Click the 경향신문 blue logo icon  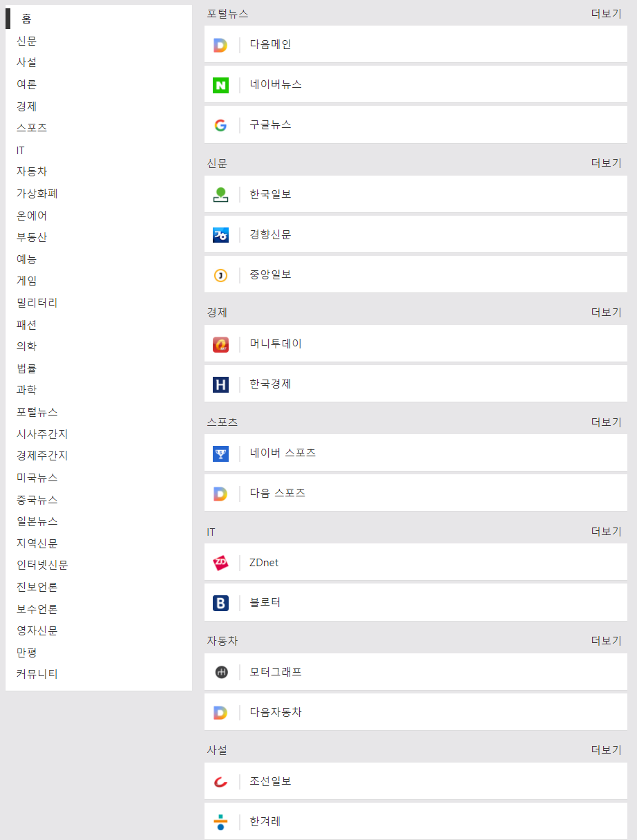(220, 235)
